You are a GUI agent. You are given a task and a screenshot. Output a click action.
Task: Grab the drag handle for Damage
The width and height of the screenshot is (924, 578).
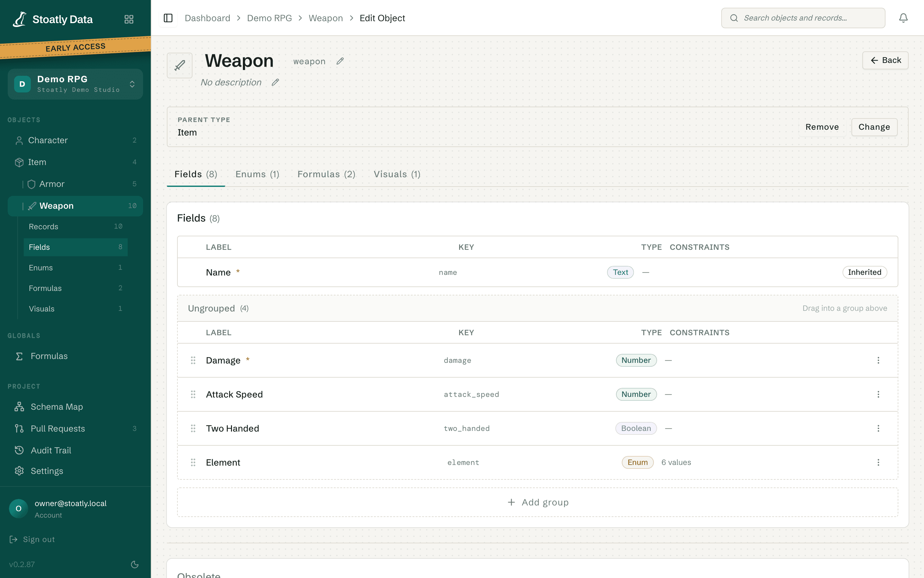[x=193, y=360]
